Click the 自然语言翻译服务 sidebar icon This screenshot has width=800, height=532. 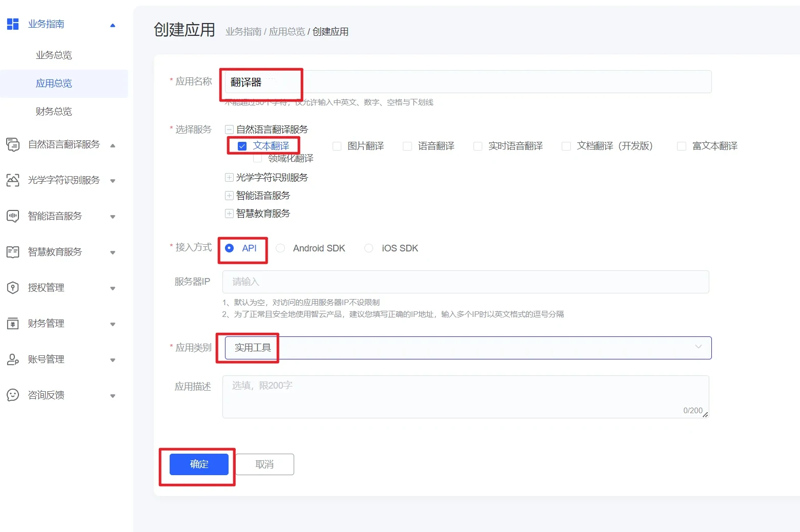coord(13,144)
